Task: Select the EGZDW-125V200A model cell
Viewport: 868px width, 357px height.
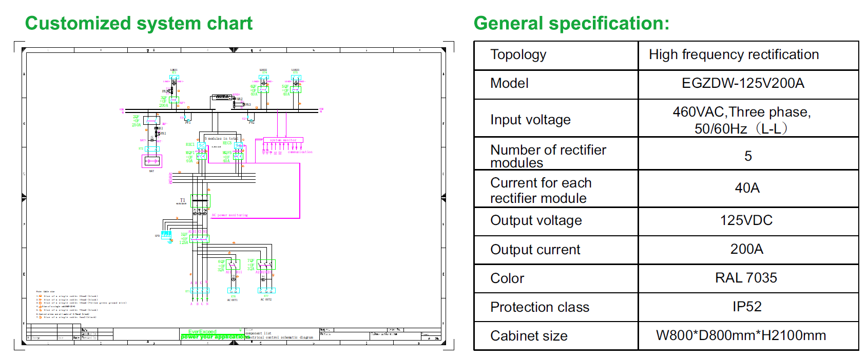Action: [743, 84]
